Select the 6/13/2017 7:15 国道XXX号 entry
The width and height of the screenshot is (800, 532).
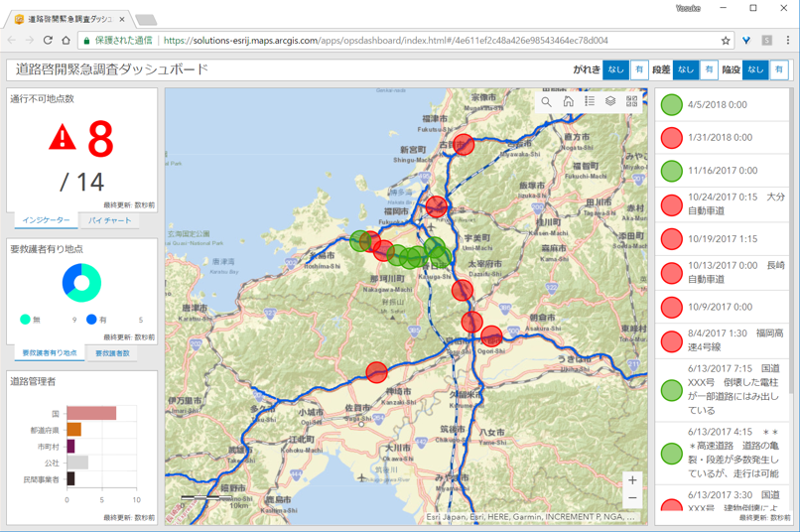722,390
